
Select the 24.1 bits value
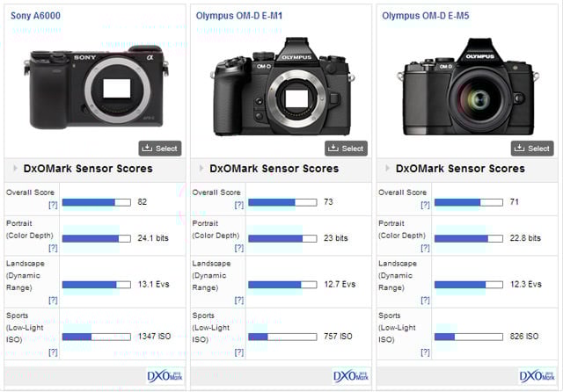153,238
